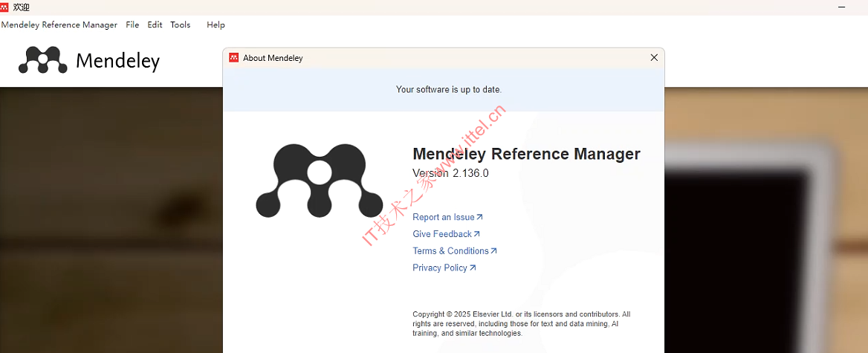
Task: Click the 'About Mendeley' dialog title text
Action: [x=273, y=58]
